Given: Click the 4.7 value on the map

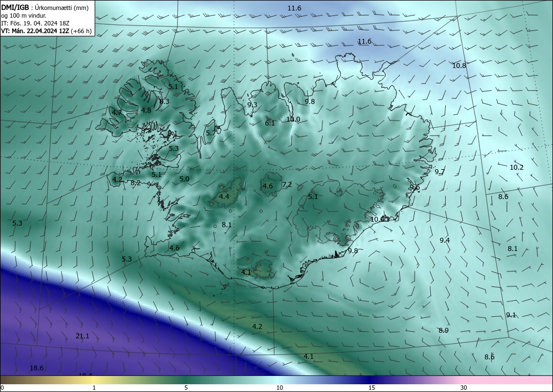Looking at the screenshot, I should pos(117,113).
